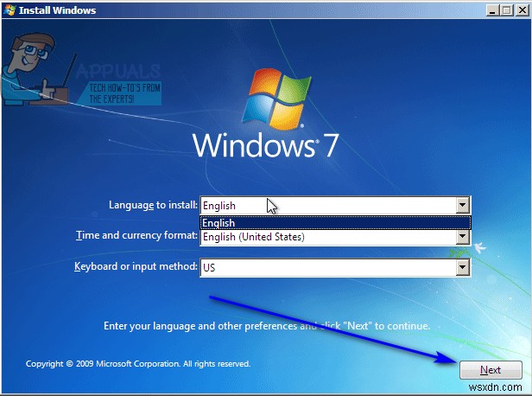Maximize the Install Windows window
Screen dimensions: 532x396
click(x=507, y=10)
